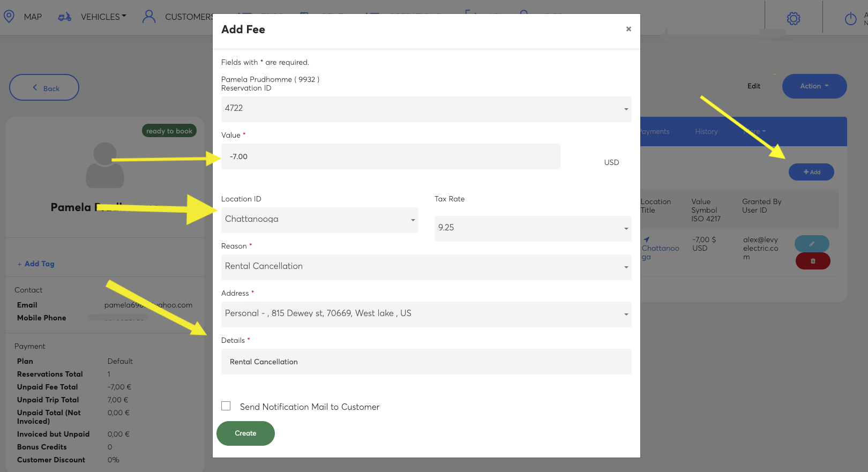Screen dimensions: 868x472
Task: Close the Add Fee dialog
Action: point(628,29)
